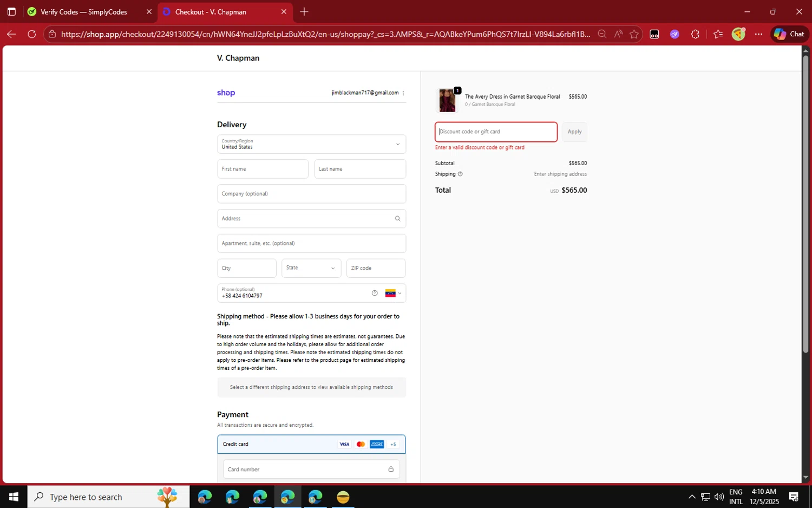Image resolution: width=812 pixels, height=508 pixels.
Task: Click the card number lock icon
Action: click(x=391, y=470)
